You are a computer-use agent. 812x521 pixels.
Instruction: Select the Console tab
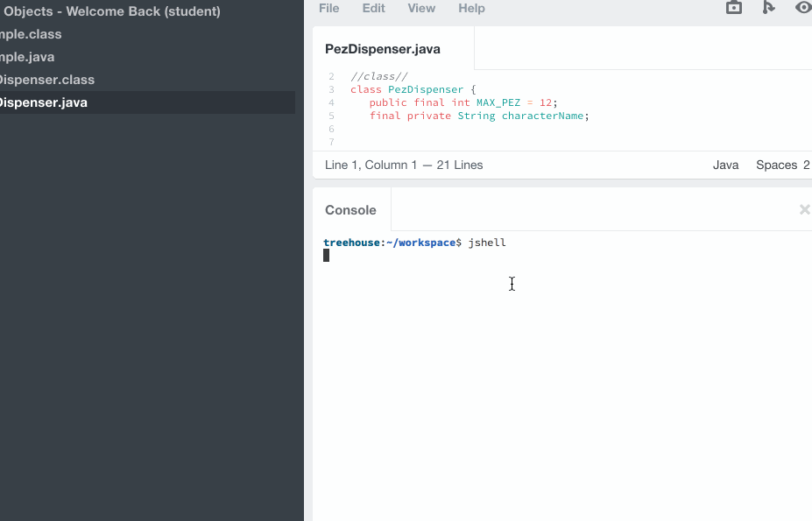pos(350,209)
